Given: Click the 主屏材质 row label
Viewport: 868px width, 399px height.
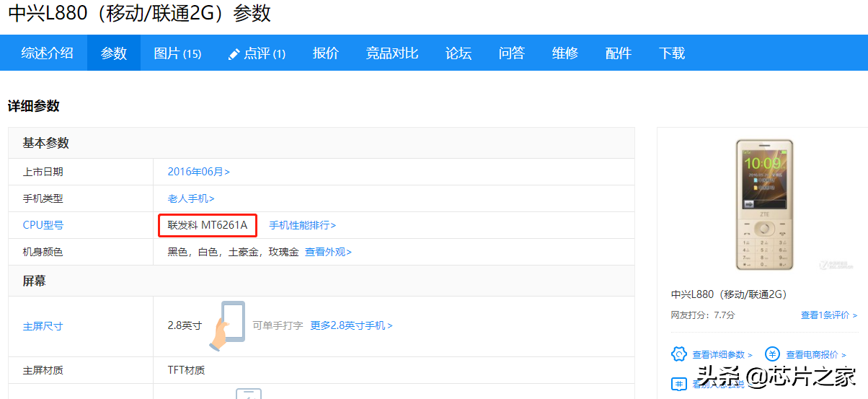Looking at the screenshot, I should click(43, 370).
